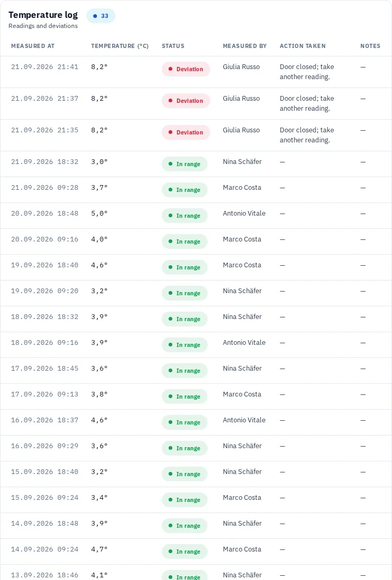Click In range badge for 17.09.2026 18:45
The height and width of the screenshot is (580, 392).
185,371
